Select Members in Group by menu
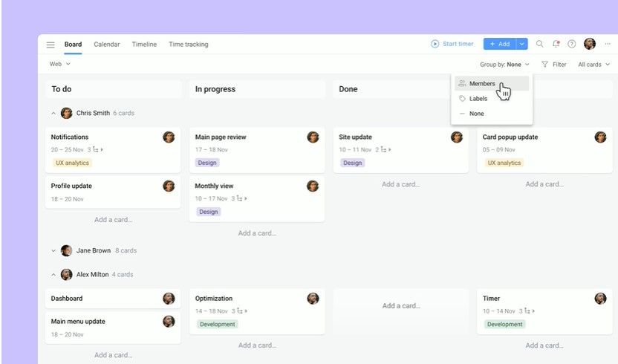This screenshot has width=618, height=364. tap(492, 84)
